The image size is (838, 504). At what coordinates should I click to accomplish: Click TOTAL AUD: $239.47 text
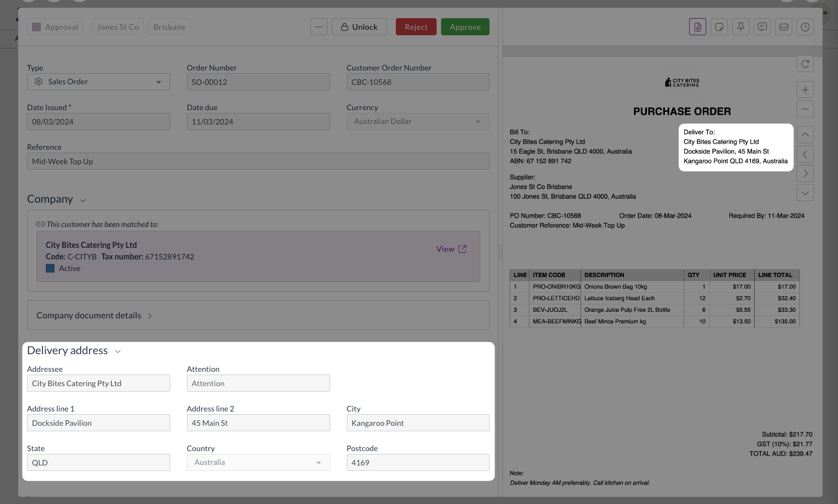click(781, 454)
